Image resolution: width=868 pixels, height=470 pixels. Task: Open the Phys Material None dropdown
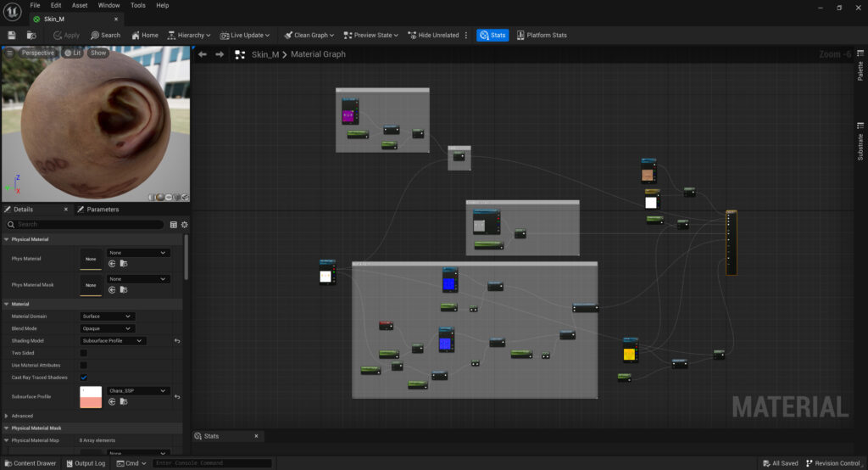tap(138, 253)
